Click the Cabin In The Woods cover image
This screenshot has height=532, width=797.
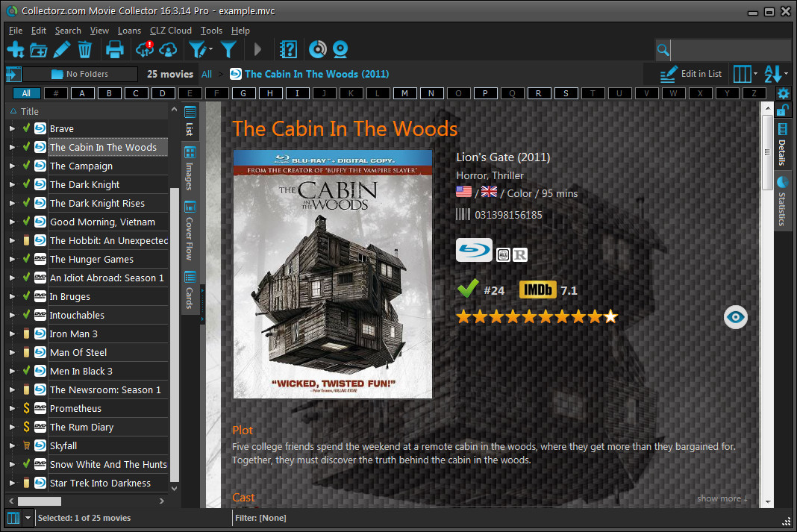[333, 275]
